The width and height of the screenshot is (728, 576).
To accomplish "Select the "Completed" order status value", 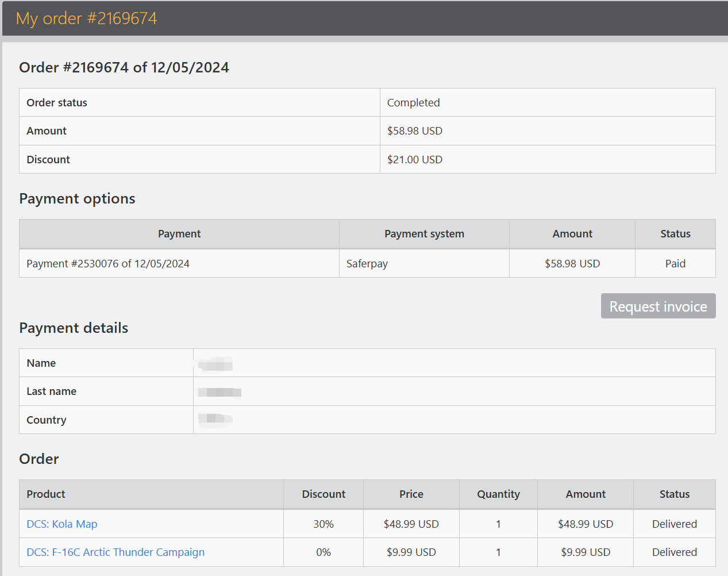I will coord(414,102).
